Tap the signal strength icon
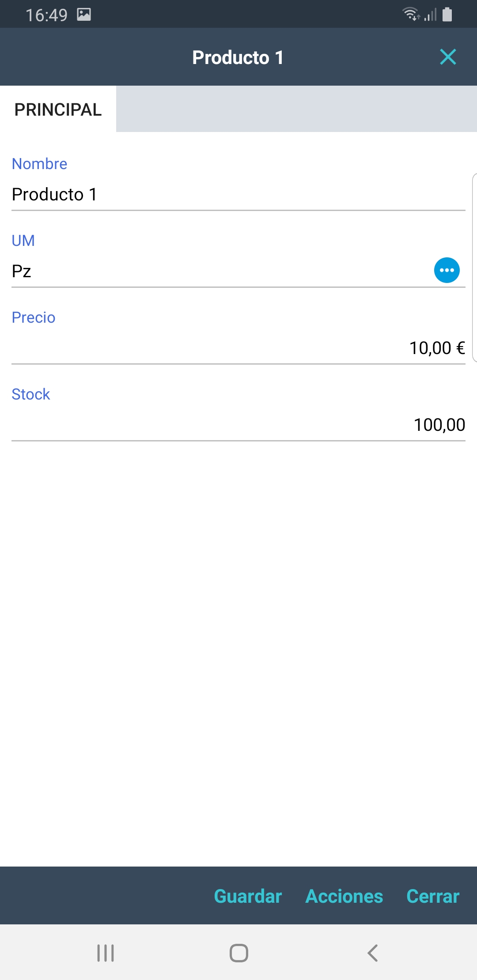Image resolution: width=477 pixels, height=980 pixels. pyautogui.click(x=431, y=15)
